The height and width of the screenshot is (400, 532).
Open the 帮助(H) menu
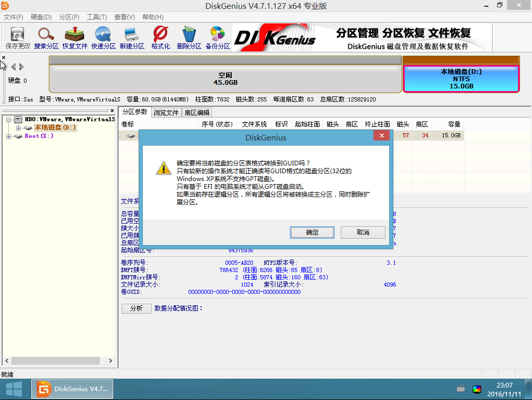click(x=153, y=17)
